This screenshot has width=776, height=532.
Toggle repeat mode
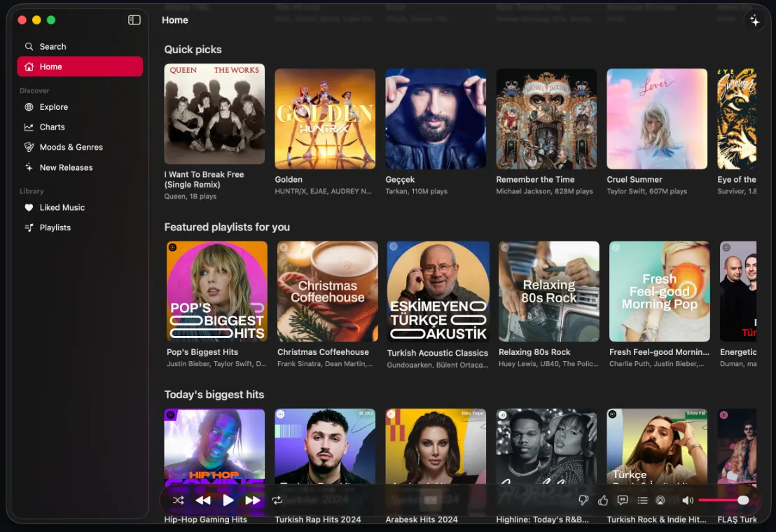click(277, 500)
